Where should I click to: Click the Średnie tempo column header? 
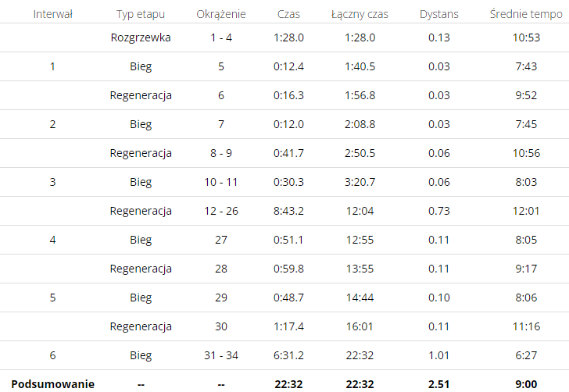526,14
